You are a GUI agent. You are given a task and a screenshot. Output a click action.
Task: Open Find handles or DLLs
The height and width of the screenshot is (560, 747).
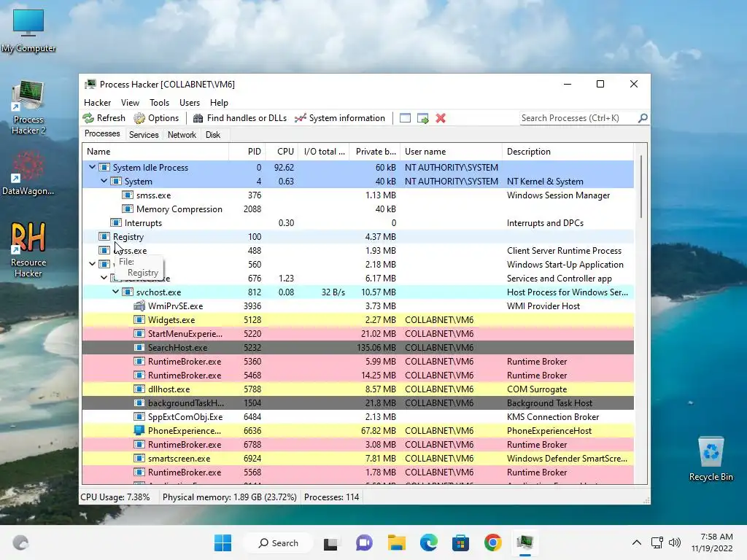239,118
